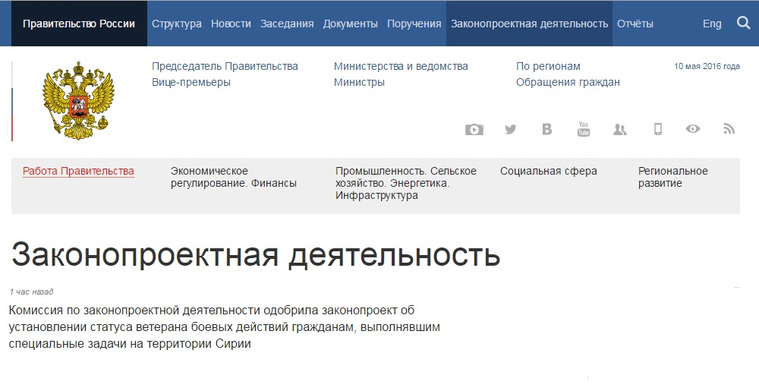Screen dimensions: 759x391
Task: Open the Вице-премьеры link
Action: 191,82
